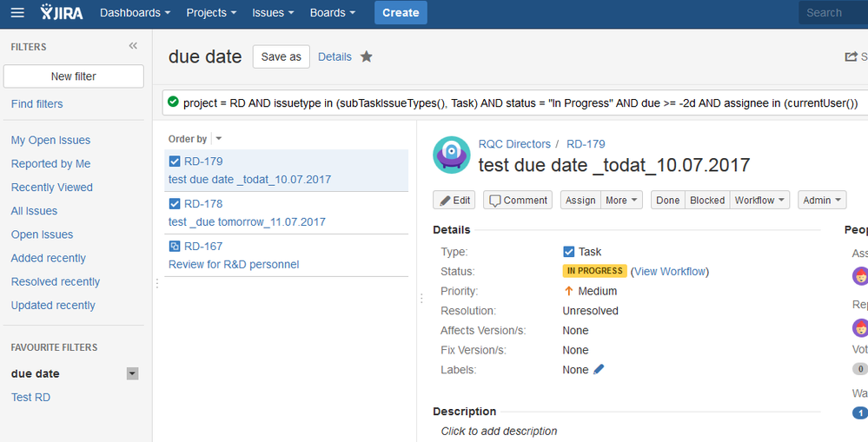Open the RD-179 breadcrumb link
The height and width of the screenshot is (442, 868).
pyautogui.click(x=586, y=144)
